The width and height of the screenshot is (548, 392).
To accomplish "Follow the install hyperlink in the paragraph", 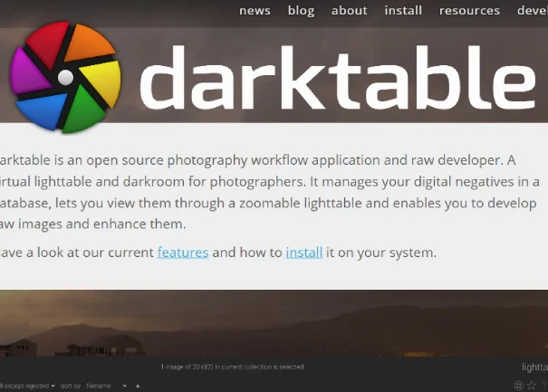I will click(304, 253).
